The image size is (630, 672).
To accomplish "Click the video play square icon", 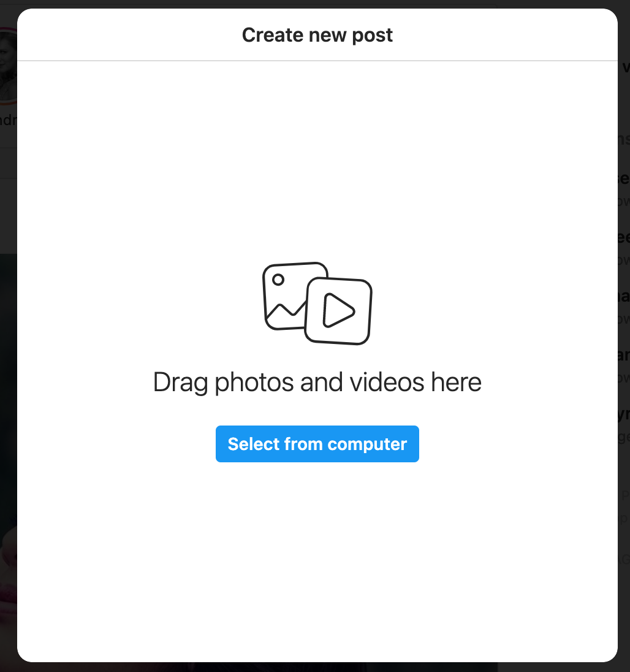I will [338, 311].
